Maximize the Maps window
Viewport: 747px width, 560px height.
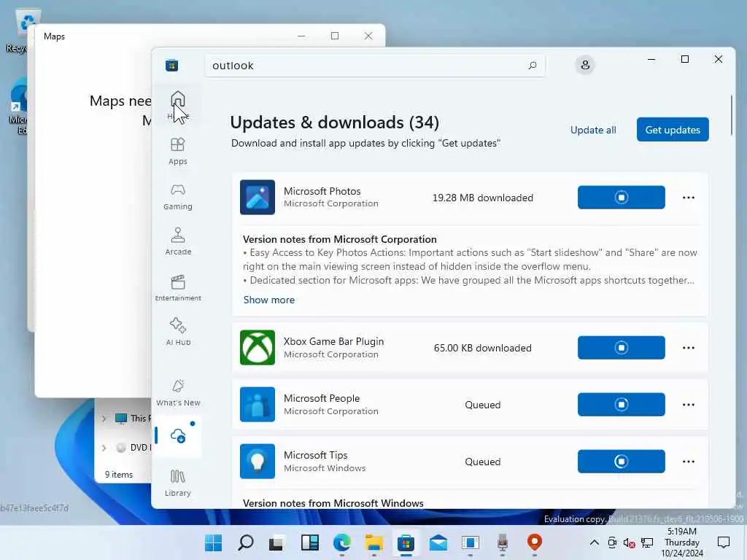click(335, 36)
